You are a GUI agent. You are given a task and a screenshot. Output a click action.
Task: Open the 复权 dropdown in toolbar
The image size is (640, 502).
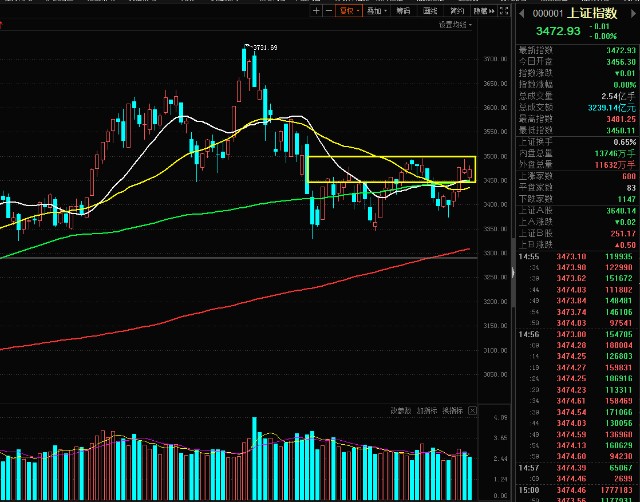[x=350, y=11]
